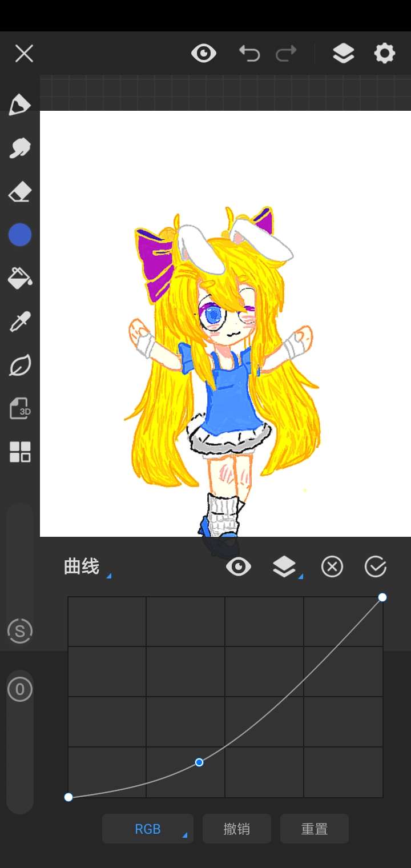Screen dimensions: 411x868
Task: Open the blue color swatch picker
Action: 20,235
